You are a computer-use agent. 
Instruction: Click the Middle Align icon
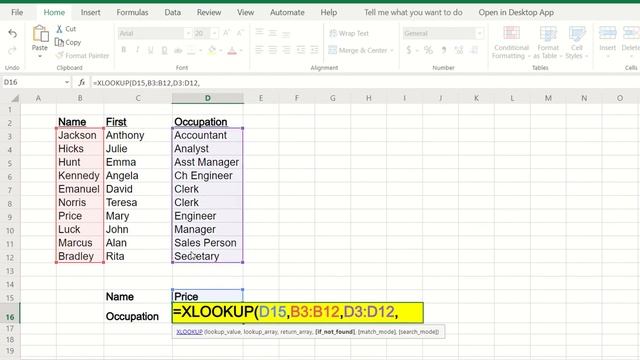point(273,33)
